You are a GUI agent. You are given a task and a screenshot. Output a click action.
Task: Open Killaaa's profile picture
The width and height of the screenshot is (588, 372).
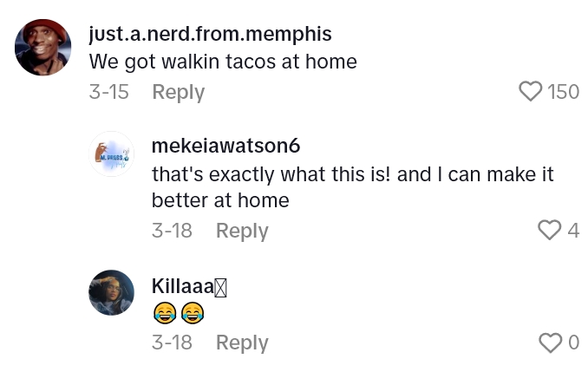click(112, 292)
